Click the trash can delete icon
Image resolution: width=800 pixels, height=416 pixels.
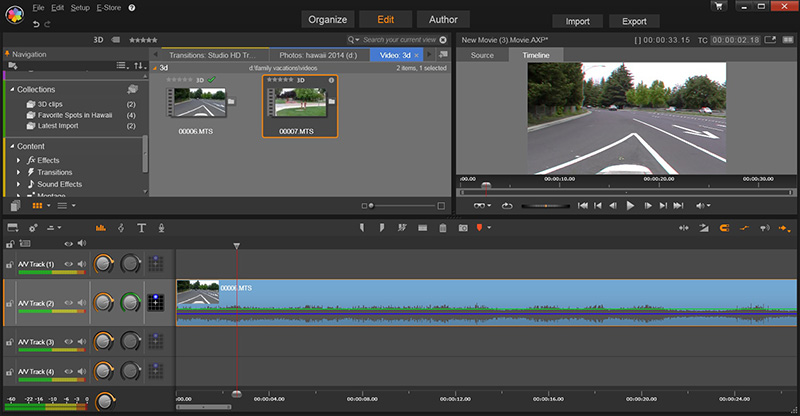tap(441, 228)
